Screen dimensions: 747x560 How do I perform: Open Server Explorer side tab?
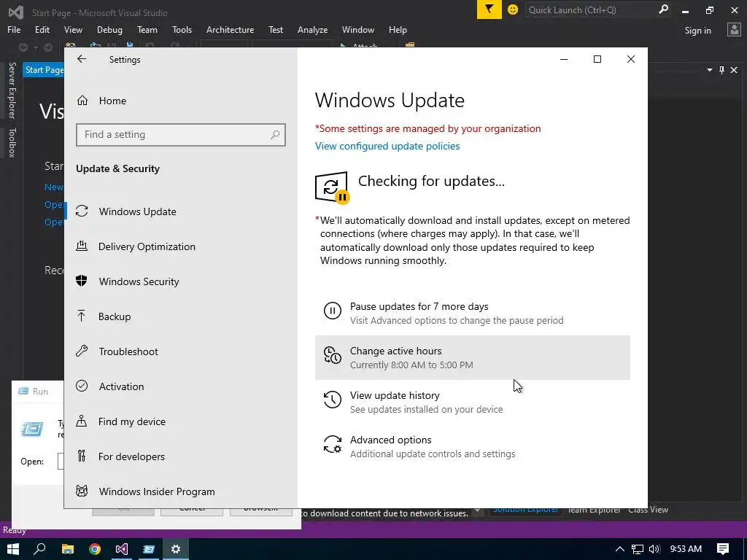[x=12, y=90]
